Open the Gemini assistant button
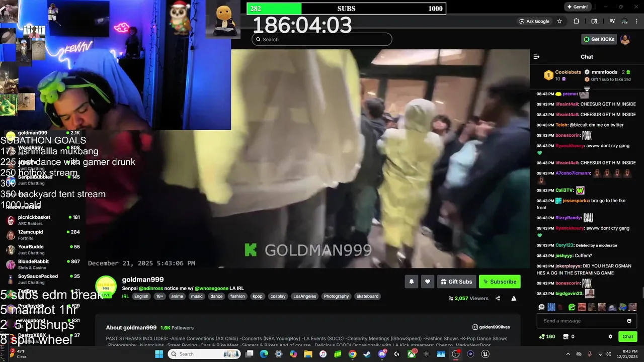Image resolution: width=644 pixels, height=362 pixels. coord(577,7)
